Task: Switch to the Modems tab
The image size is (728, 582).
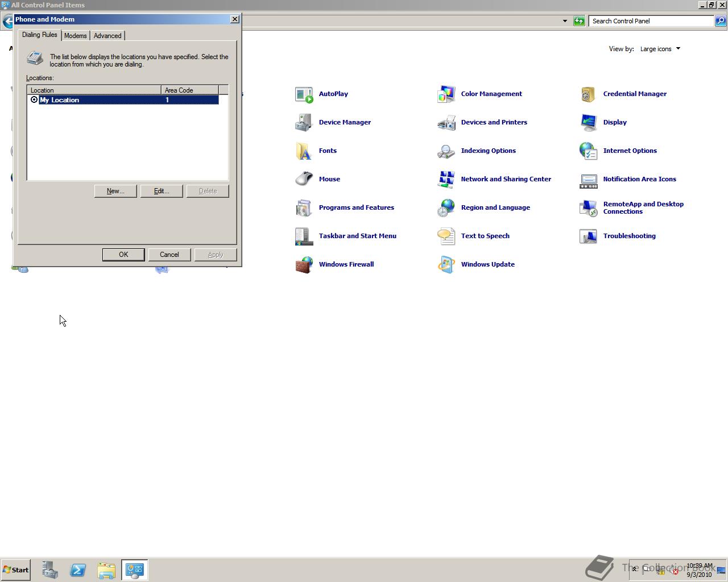Action: click(x=76, y=36)
